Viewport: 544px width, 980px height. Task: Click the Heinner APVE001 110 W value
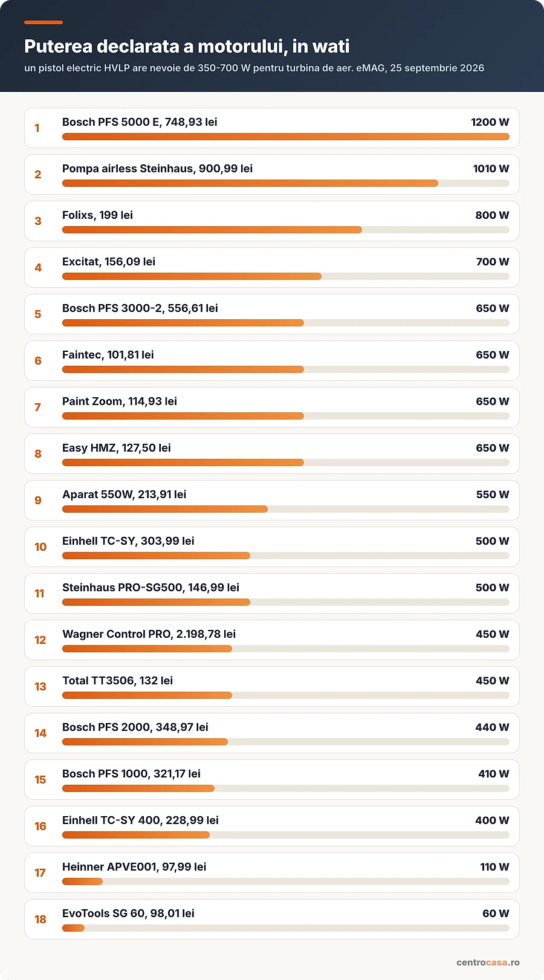pyautogui.click(x=494, y=867)
